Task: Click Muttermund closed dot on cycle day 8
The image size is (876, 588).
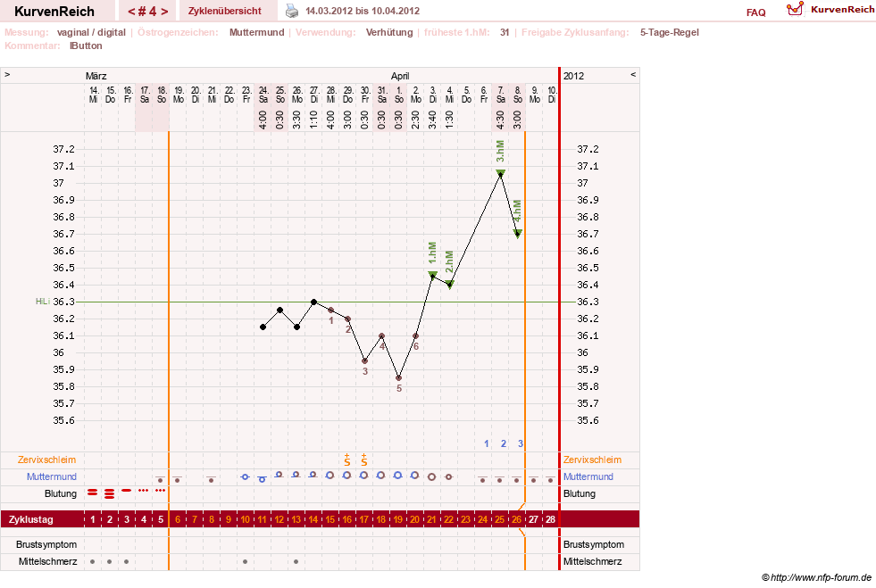Action: coord(211,479)
